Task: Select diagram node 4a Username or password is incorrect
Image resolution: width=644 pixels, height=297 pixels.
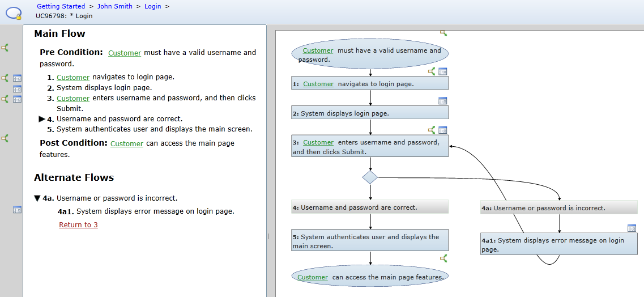Action: pos(558,208)
